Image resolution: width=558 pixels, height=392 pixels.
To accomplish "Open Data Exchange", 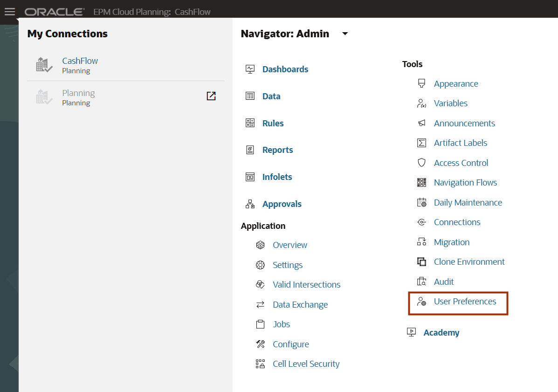I will click(300, 305).
